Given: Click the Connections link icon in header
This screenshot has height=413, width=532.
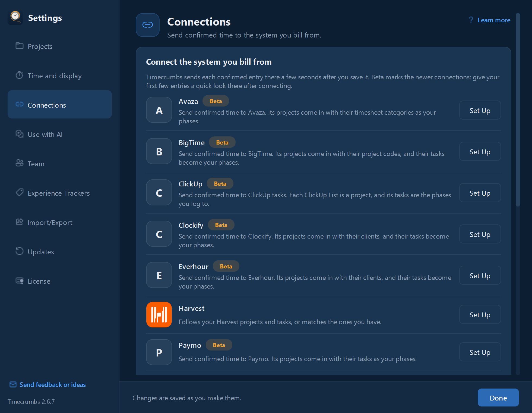Looking at the screenshot, I should coord(148,25).
